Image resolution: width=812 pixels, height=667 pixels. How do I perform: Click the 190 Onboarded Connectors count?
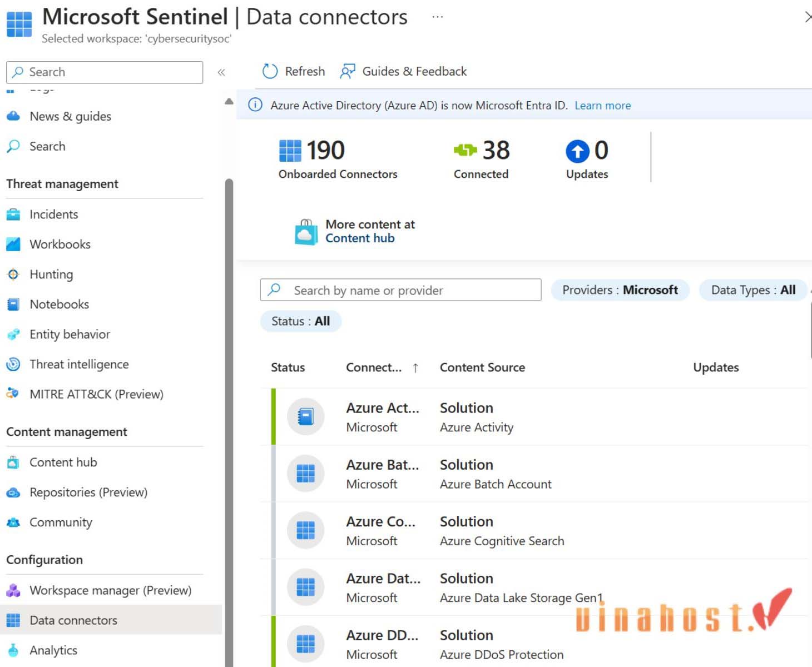click(x=325, y=150)
